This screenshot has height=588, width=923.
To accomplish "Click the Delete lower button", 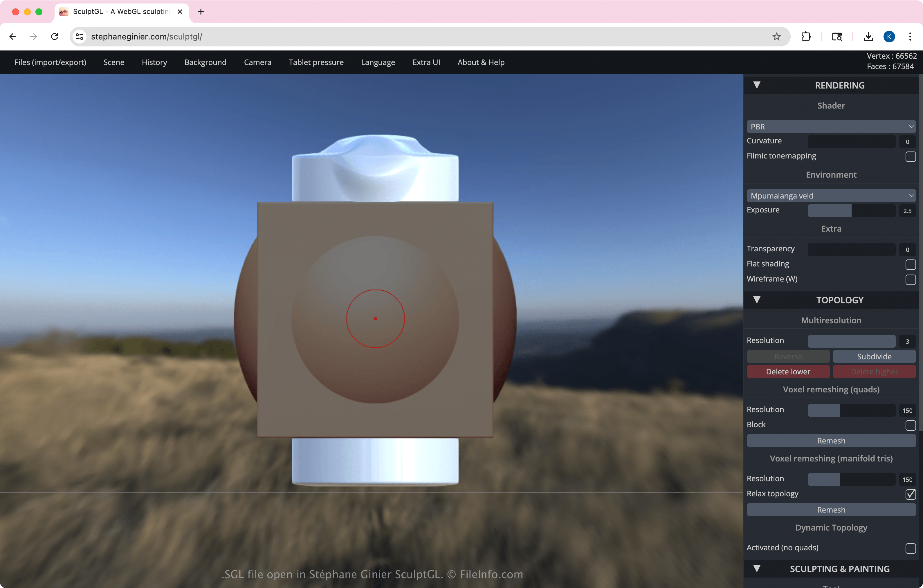I will click(788, 371).
